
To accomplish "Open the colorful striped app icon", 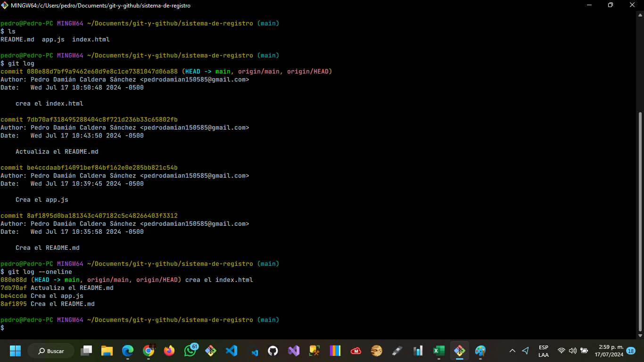I will (335, 351).
